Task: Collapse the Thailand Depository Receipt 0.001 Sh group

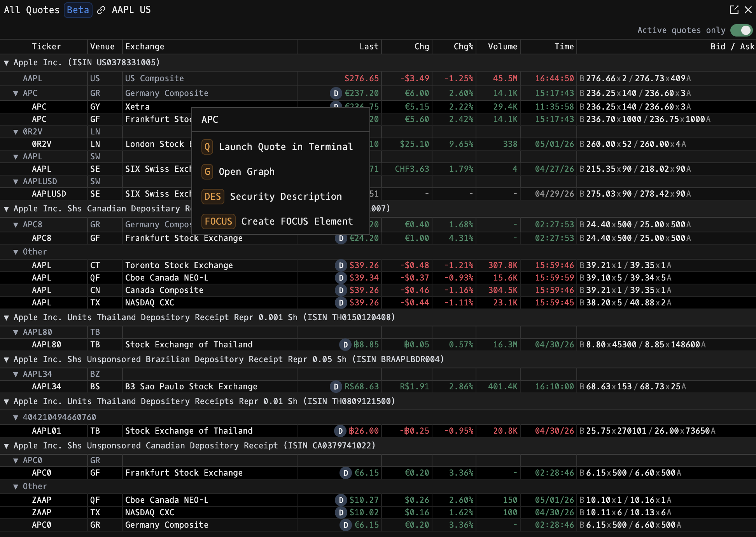Action: 6,317
